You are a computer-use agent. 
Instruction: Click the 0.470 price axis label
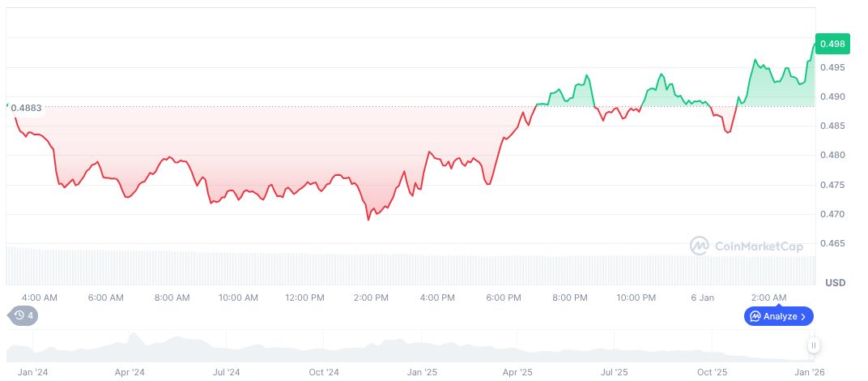pyautogui.click(x=832, y=214)
